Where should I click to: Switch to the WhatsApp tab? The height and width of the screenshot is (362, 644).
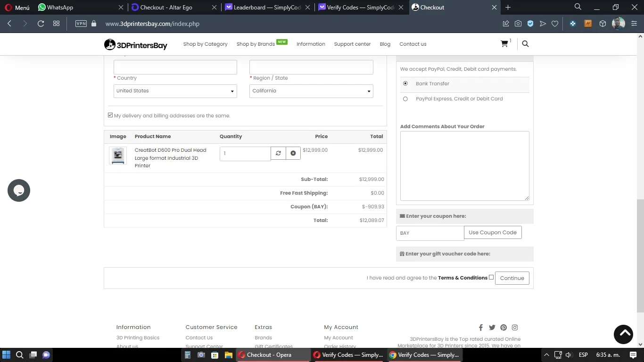tap(80, 8)
